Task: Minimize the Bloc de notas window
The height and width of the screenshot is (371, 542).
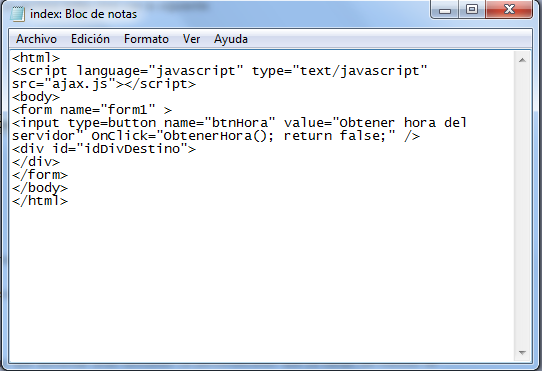Action: pyautogui.click(x=445, y=9)
